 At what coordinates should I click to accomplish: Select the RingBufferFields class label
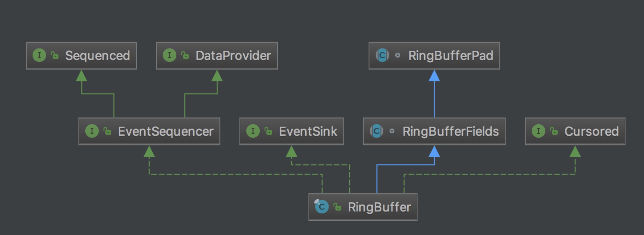point(450,131)
